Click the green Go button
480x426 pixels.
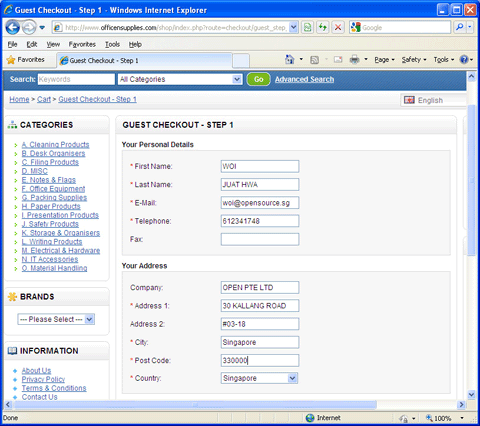click(258, 79)
